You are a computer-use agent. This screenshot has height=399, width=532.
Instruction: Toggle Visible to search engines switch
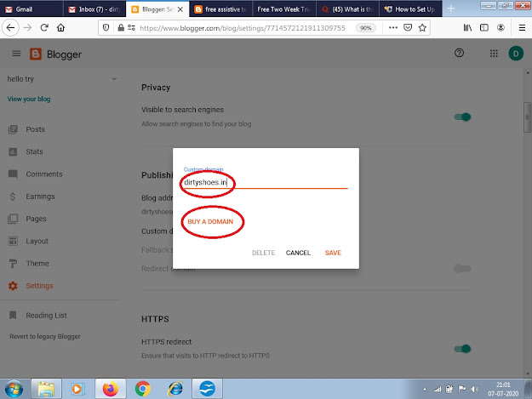[x=462, y=117]
